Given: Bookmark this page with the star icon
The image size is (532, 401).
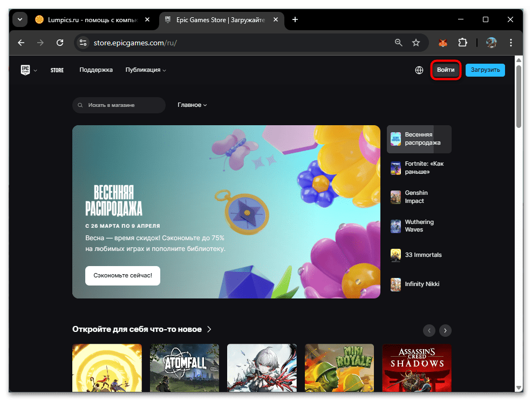Looking at the screenshot, I should click(x=416, y=43).
